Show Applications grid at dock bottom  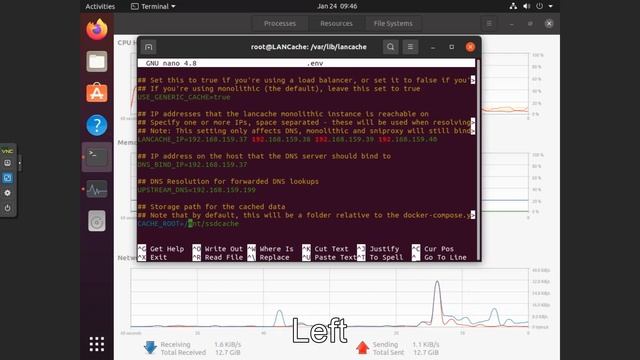pyautogui.click(x=97, y=344)
